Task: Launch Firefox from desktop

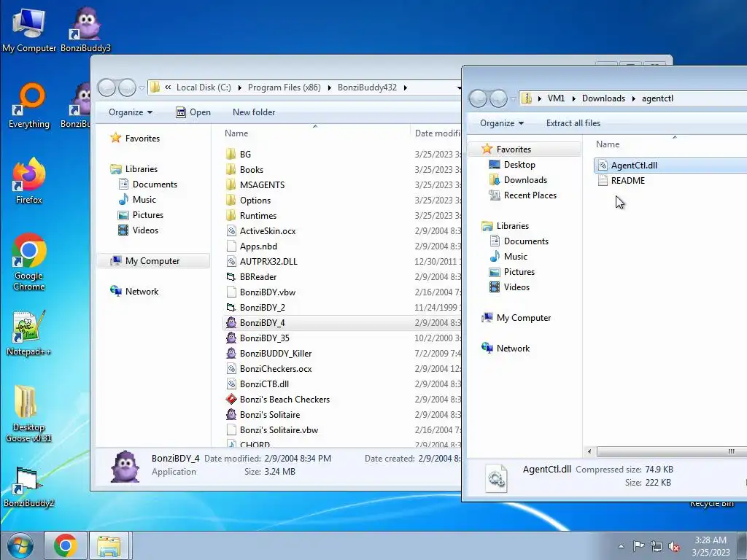Action: click(x=29, y=181)
